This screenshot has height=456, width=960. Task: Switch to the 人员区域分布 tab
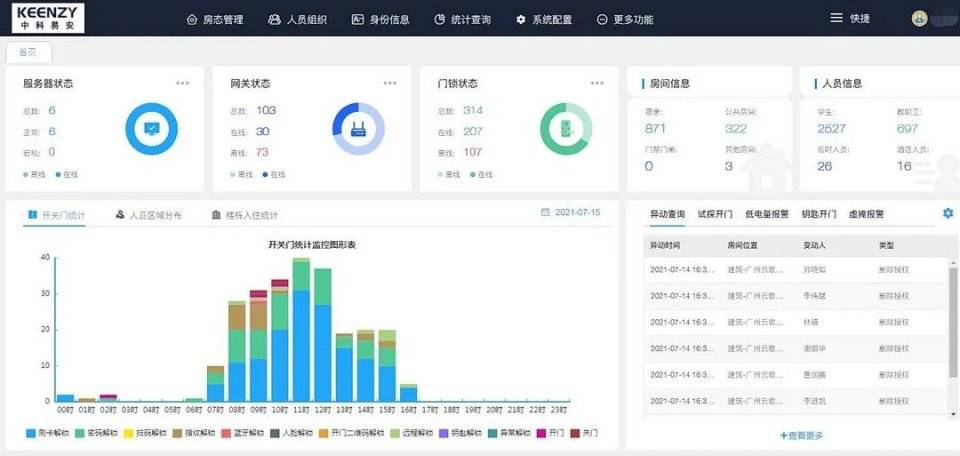[149, 215]
